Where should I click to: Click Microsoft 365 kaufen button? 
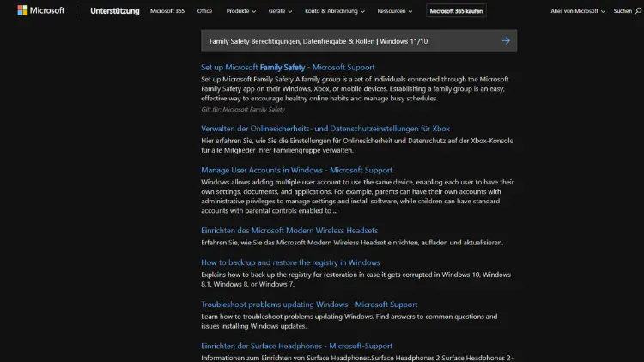[456, 11]
